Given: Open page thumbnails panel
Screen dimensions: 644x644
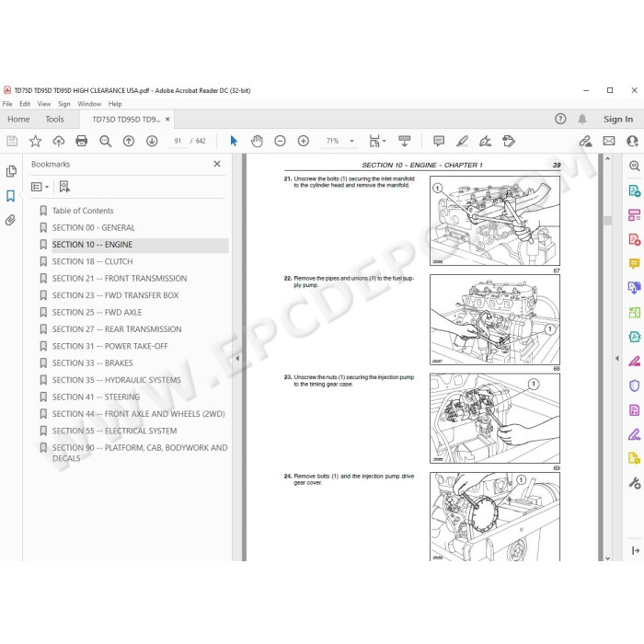Looking at the screenshot, I should tap(11, 171).
